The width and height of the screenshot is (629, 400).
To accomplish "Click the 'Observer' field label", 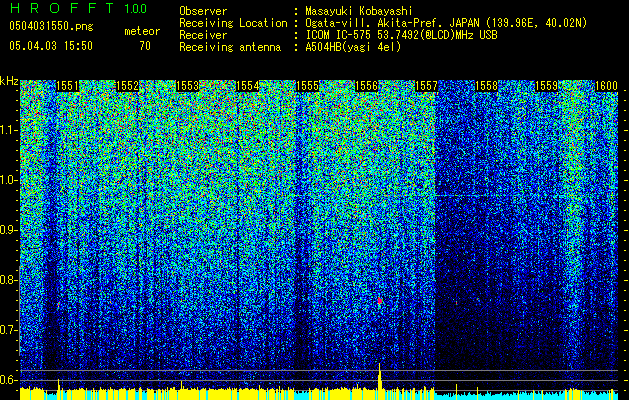I will pos(203,11).
